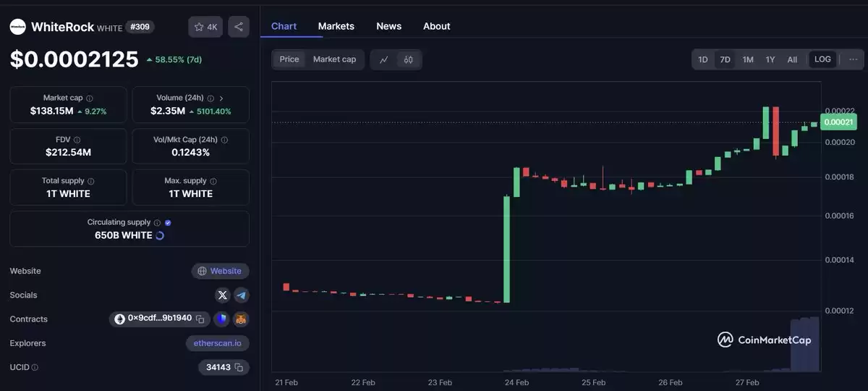Open the News tab
This screenshot has height=391, width=868.
tap(388, 26)
